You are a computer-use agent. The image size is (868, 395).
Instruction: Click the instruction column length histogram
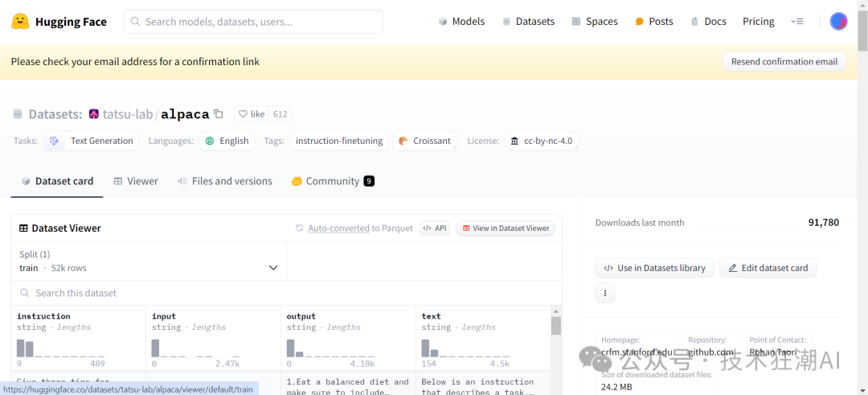pyautogui.click(x=60, y=348)
